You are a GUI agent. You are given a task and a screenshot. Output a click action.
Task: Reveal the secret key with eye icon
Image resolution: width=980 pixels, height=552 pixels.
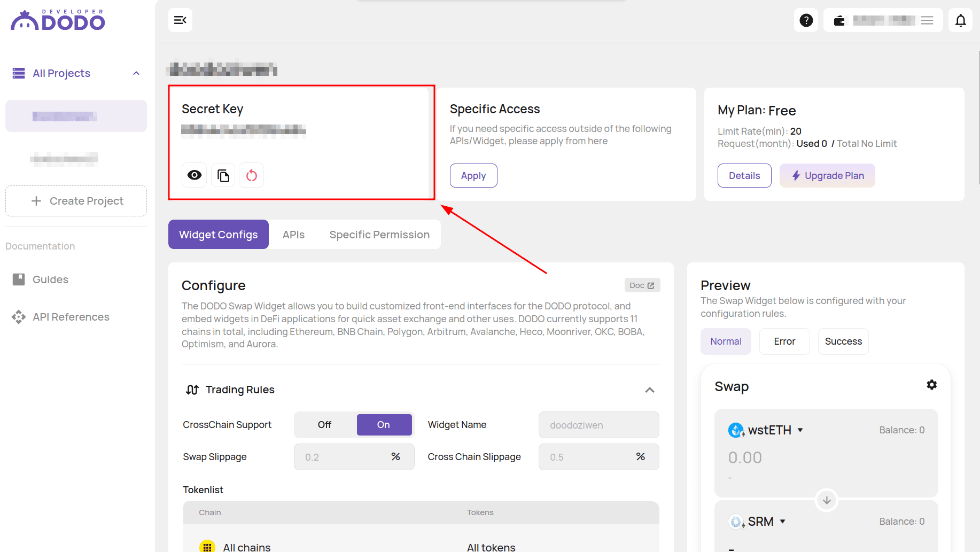coord(195,175)
